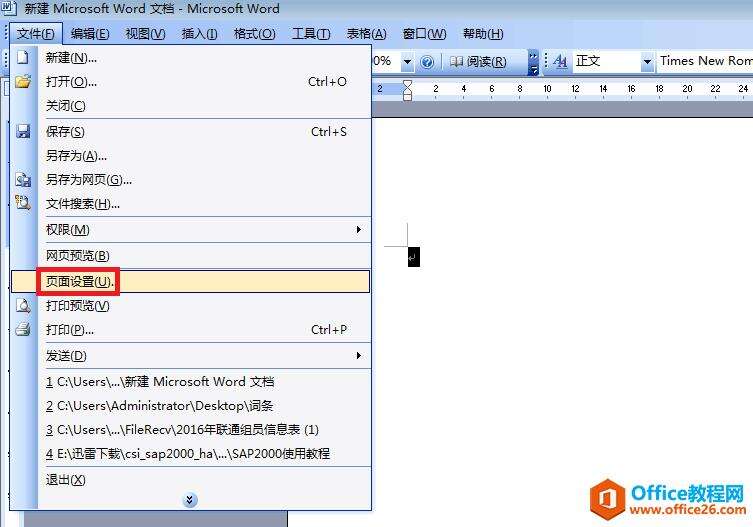Choose 打印(P)... menu entry
The height and width of the screenshot is (527, 753).
pyautogui.click(x=190, y=330)
